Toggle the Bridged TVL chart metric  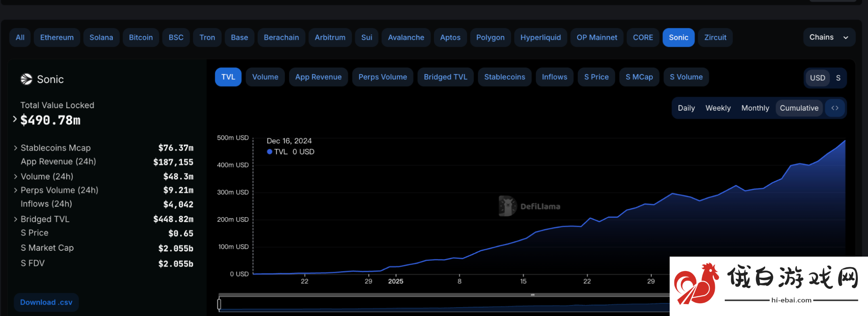[445, 77]
